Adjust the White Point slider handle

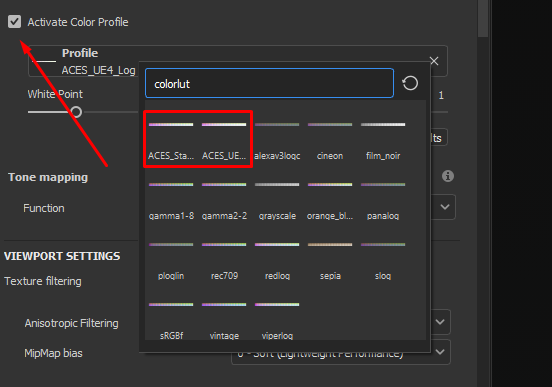(76, 112)
